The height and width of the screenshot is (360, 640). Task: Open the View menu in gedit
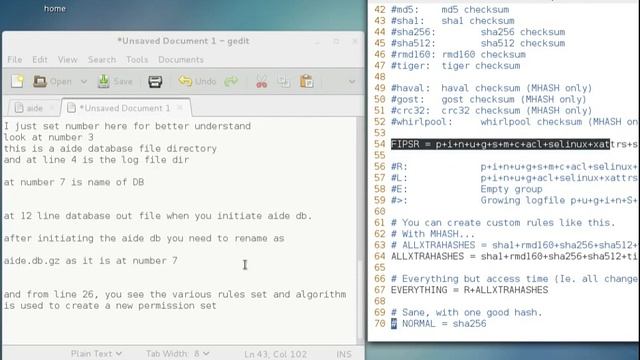pyautogui.click(x=67, y=60)
